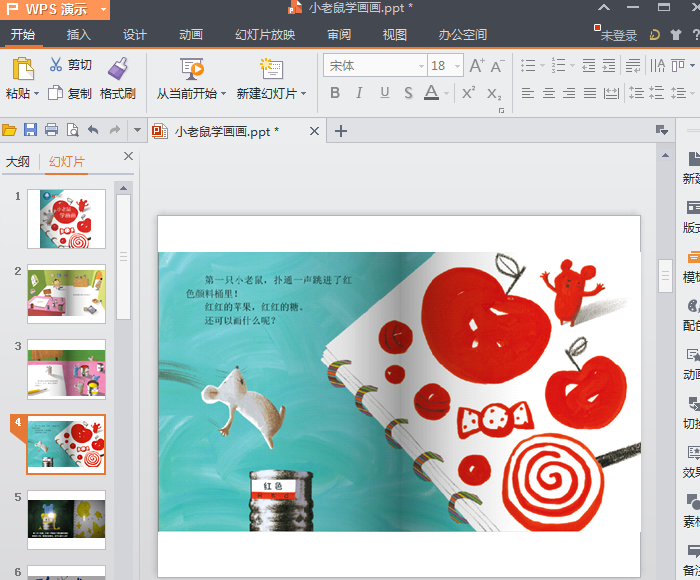Start slideshow from current slide icon

click(192, 70)
